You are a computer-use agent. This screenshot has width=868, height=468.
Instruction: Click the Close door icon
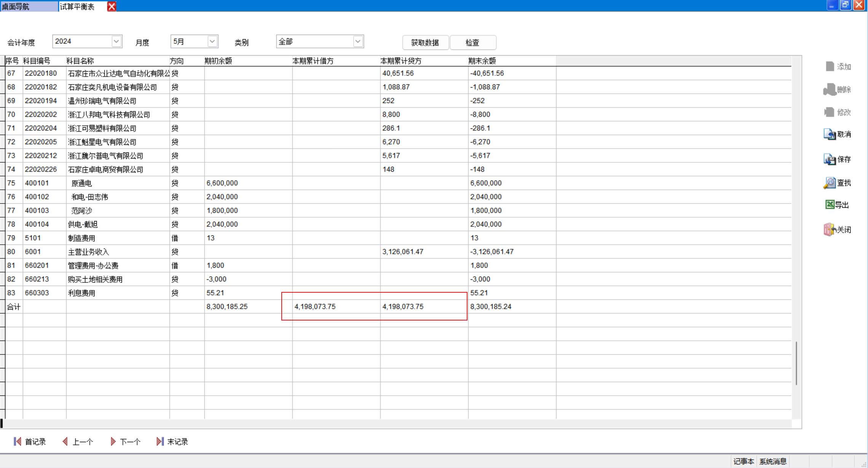[x=830, y=229]
